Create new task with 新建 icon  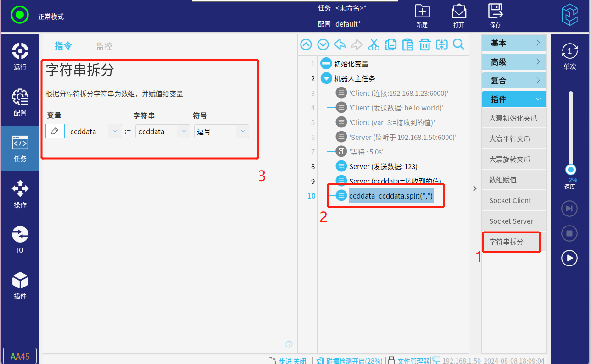point(422,16)
